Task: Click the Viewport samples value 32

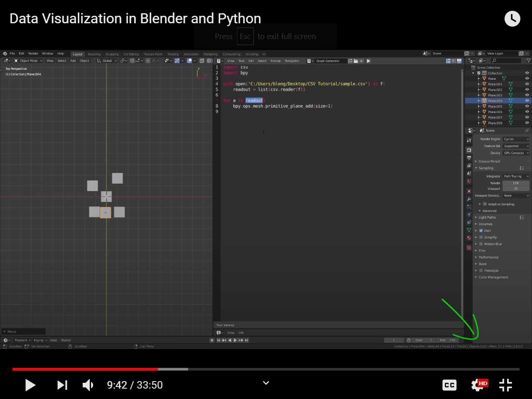Action: point(516,189)
